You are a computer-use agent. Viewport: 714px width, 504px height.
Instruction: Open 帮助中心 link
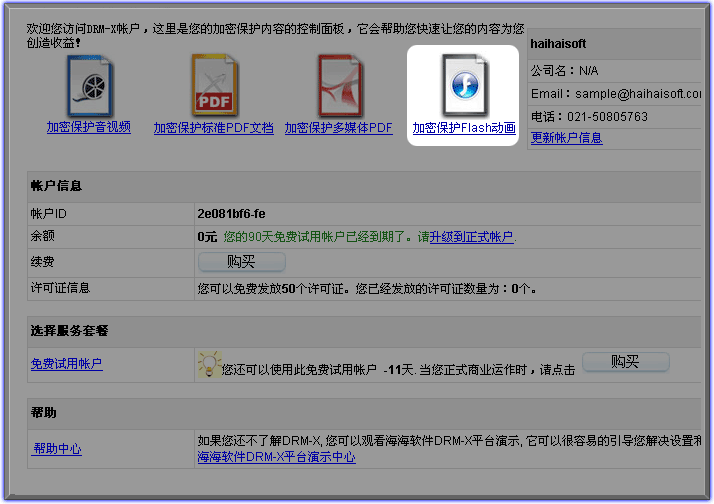(x=57, y=449)
